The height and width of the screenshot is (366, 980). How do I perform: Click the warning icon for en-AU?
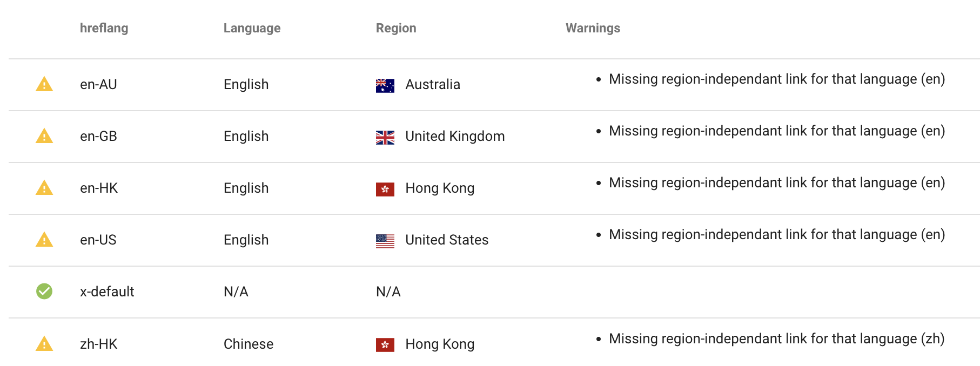tap(44, 84)
